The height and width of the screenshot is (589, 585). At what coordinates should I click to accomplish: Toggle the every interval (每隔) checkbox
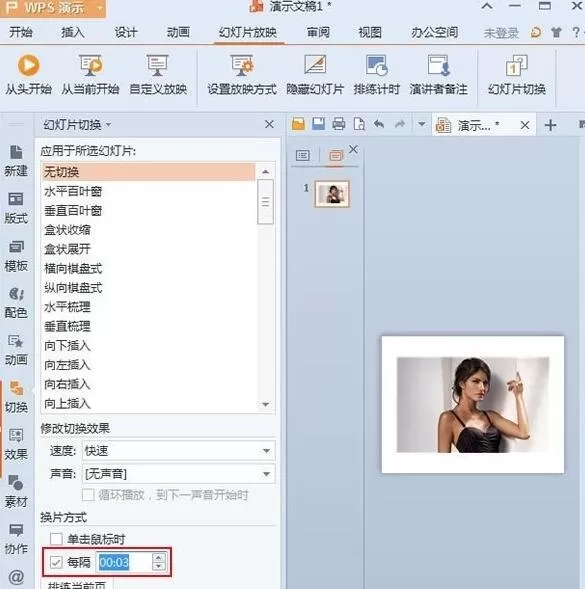[x=56, y=562]
